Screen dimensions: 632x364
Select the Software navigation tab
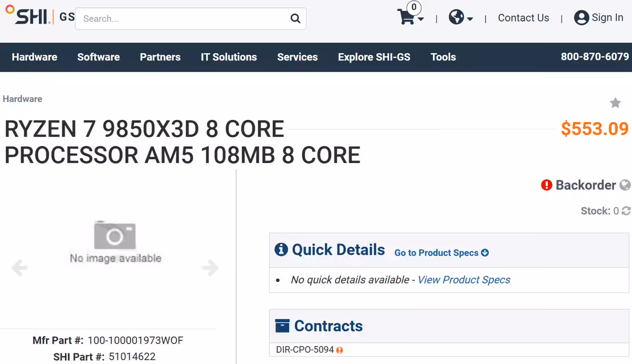click(98, 57)
